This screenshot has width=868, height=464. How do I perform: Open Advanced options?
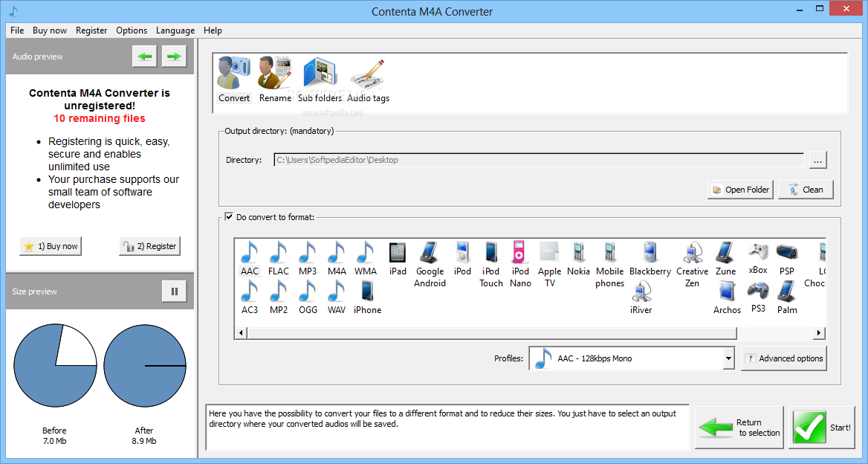(784, 358)
